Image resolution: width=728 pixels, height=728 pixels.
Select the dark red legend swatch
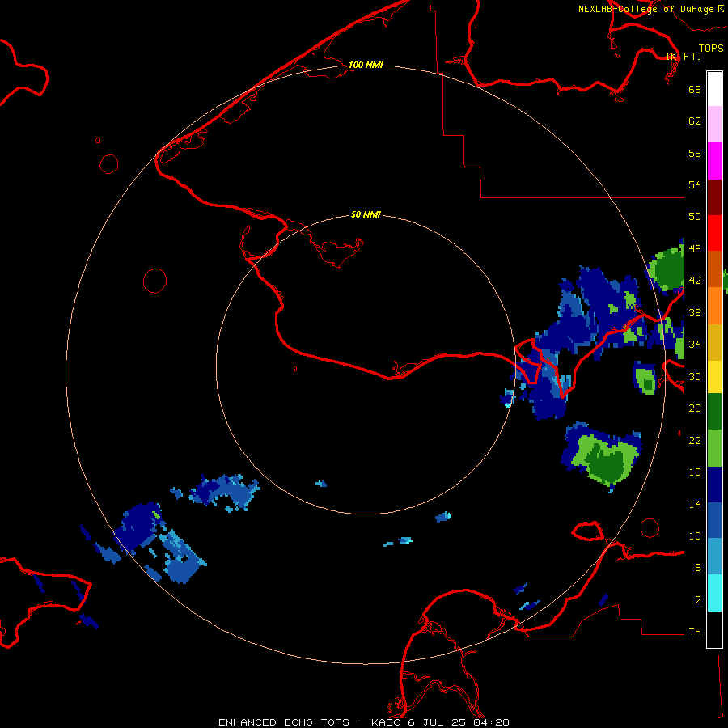pyautogui.click(x=714, y=197)
